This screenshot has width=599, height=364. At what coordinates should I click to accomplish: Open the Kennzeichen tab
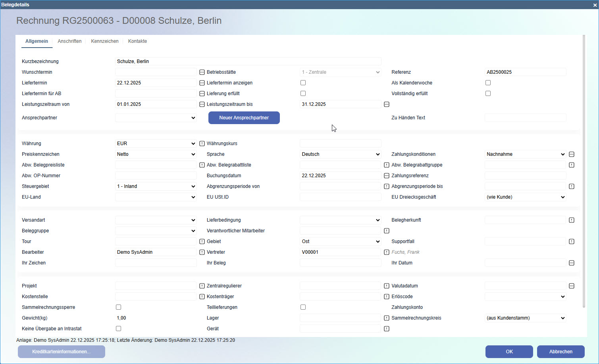(105, 41)
